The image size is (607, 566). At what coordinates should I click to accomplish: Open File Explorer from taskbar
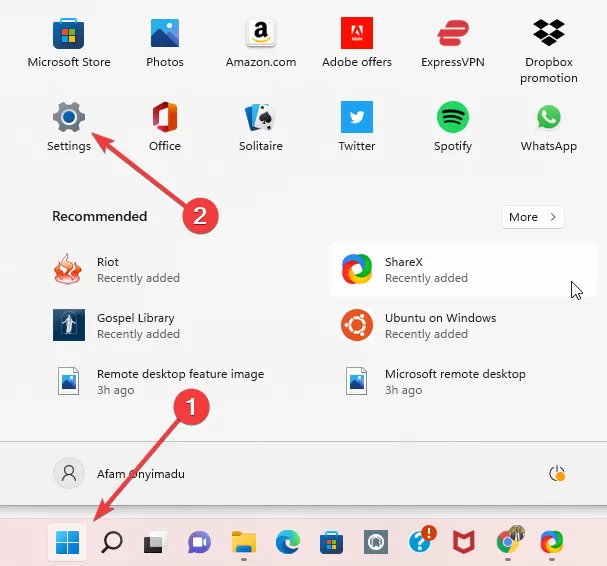pos(244,542)
